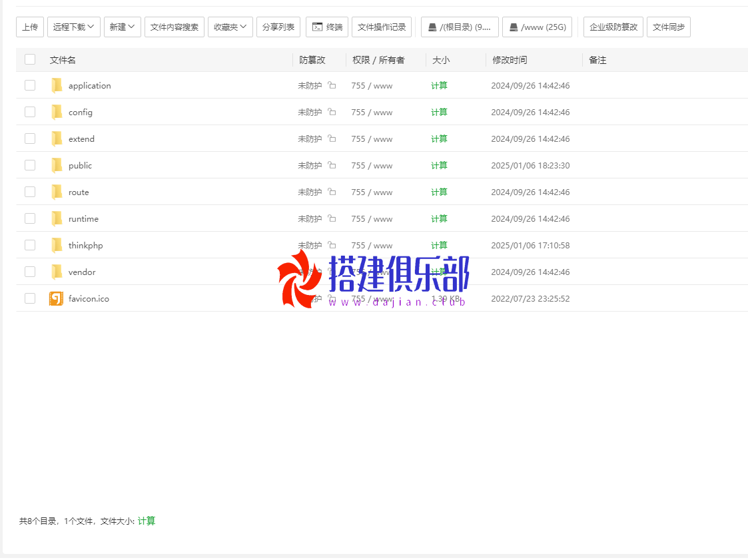Click the thinkphp folder icon
This screenshot has height=560, width=748.
click(x=57, y=245)
